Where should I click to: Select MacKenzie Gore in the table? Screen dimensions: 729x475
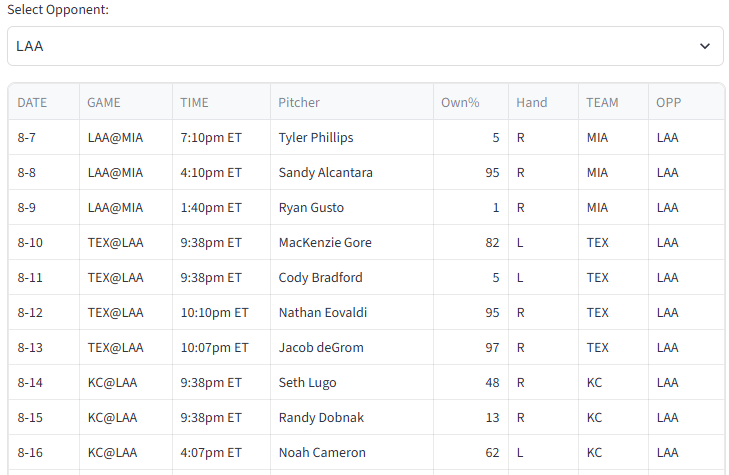pyautogui.click(x=325, y=243)
